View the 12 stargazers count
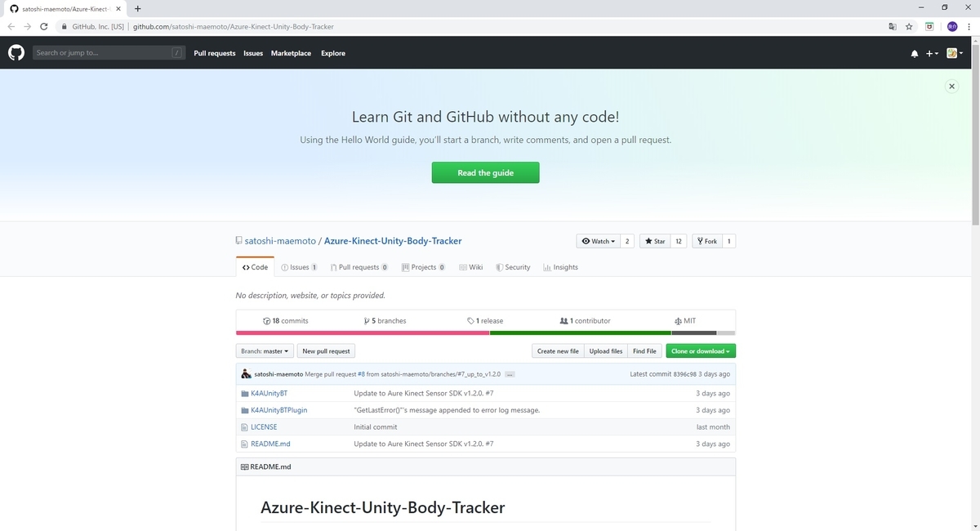 pos(679,241)
